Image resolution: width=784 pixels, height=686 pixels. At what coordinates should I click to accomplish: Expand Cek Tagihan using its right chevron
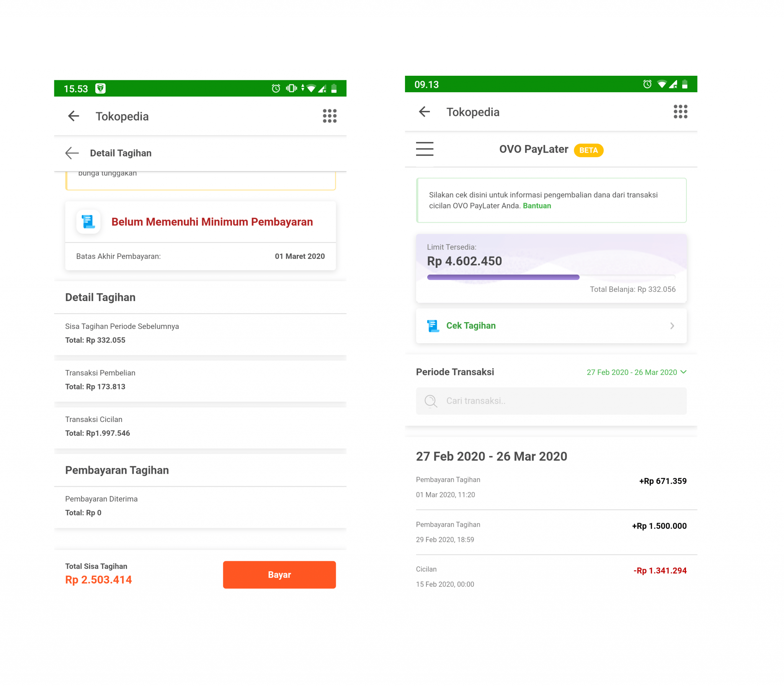tap(671, 325)
